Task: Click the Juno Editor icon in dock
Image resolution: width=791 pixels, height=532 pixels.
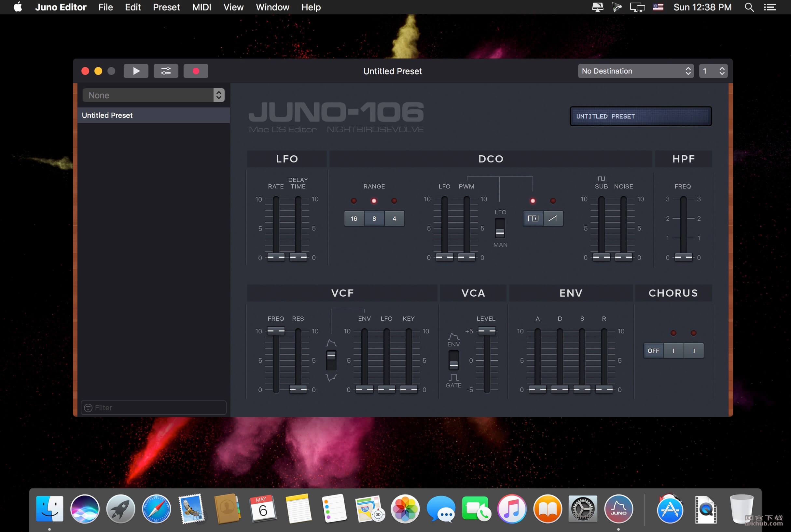Action: tap(619, 509)
